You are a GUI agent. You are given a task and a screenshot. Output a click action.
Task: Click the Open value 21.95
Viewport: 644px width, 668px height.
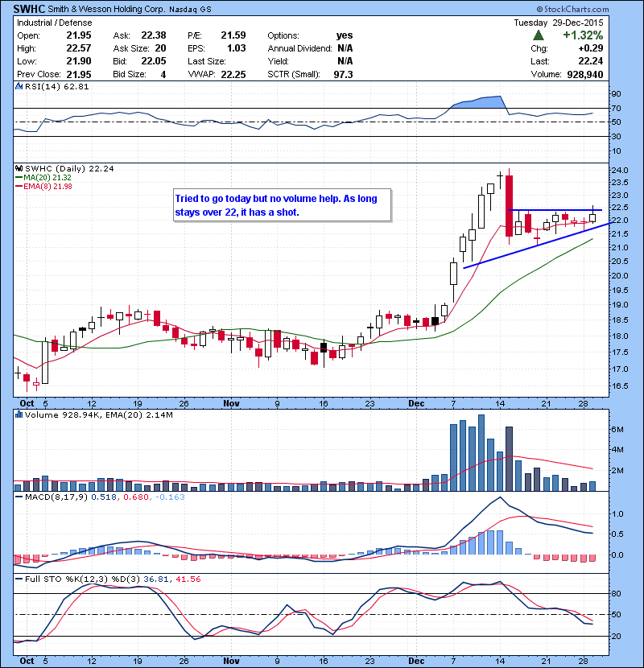point(79,35)
